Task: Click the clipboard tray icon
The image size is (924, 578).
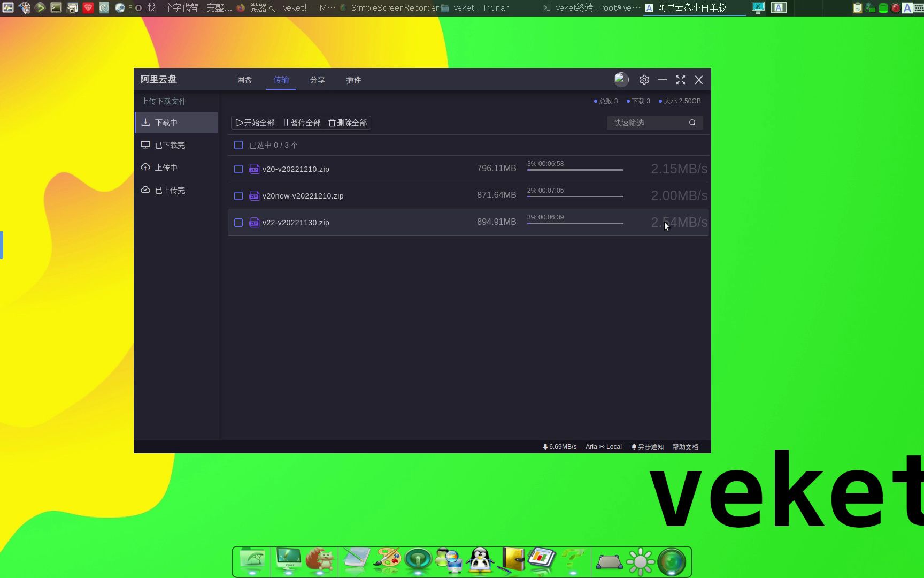Action: click(x=857, y=8)
